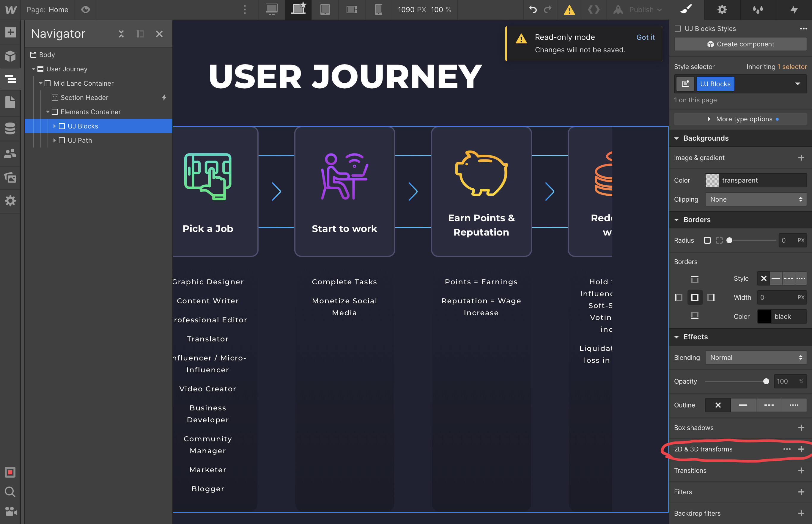
Task: Open the Add Elements panel
Action: [10, 32]
